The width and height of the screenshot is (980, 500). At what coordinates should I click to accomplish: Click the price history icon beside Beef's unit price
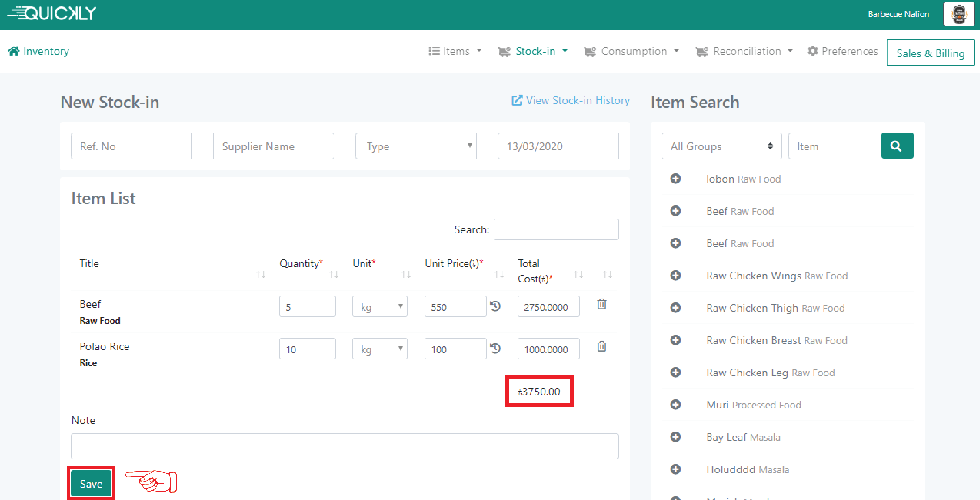pyautogui.click(x=495, y=306)
